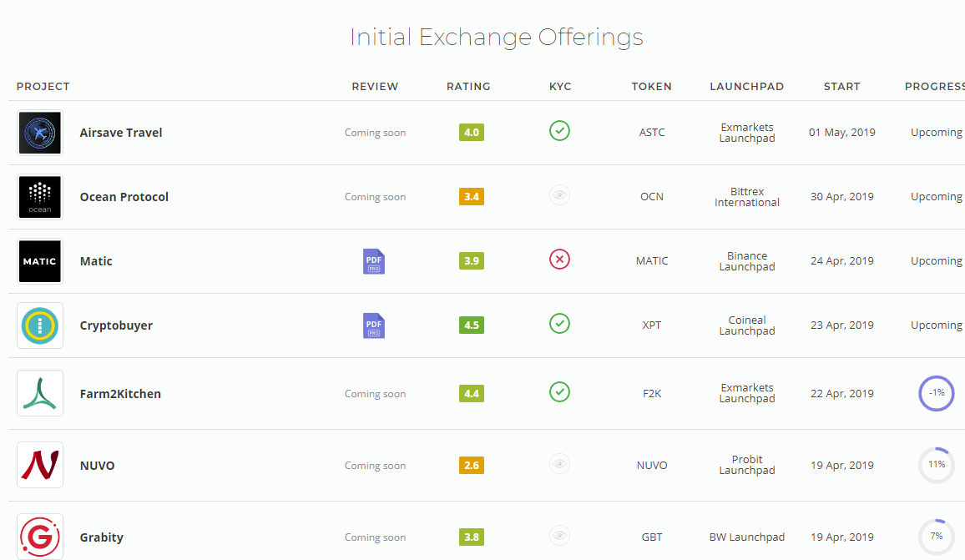Image resolution: width=965 pixels, height=560 pixels.
Task: Click Cryptobuyer's 4.5 rating badge
Action: tap(472, 325)
